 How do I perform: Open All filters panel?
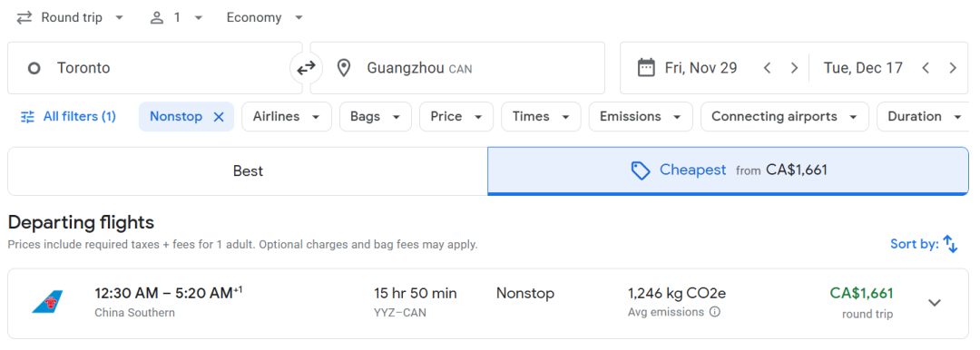coord(68,117)
